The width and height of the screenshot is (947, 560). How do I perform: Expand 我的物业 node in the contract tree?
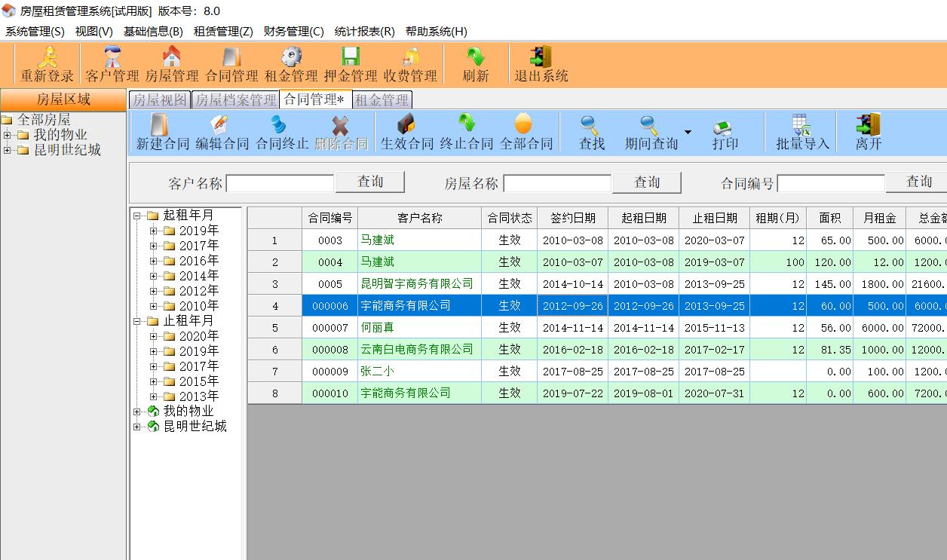pos(137,412)
